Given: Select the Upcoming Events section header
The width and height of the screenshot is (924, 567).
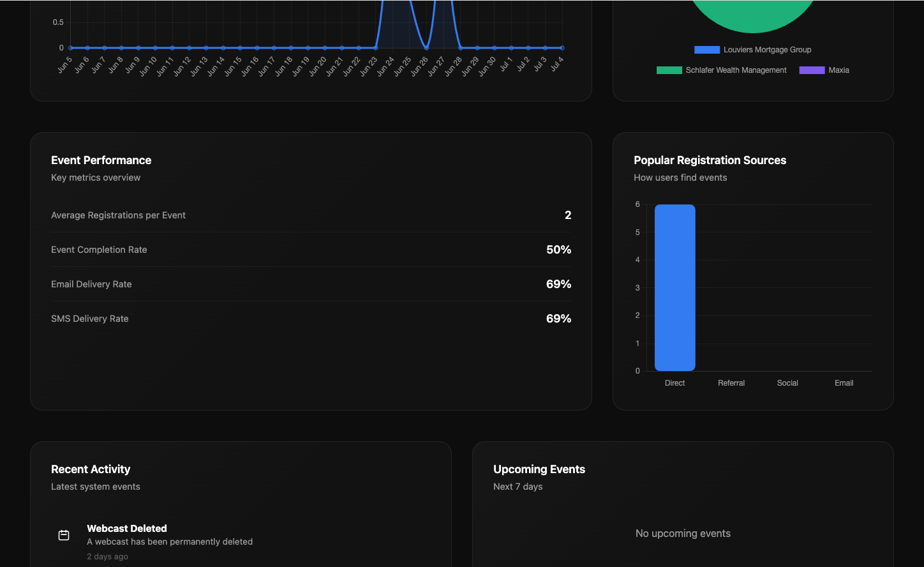Looking at the screenshot, I should tap(539, 469).
